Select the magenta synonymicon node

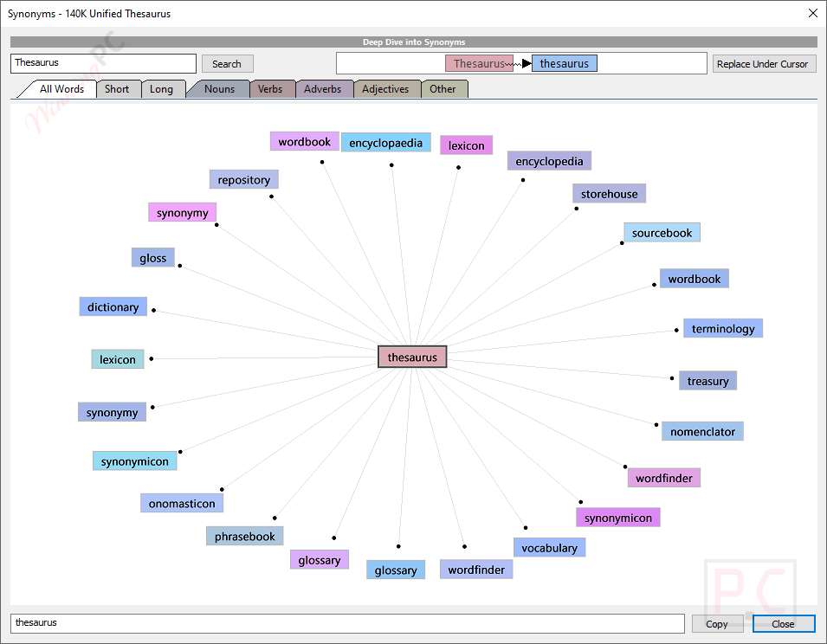618,518
